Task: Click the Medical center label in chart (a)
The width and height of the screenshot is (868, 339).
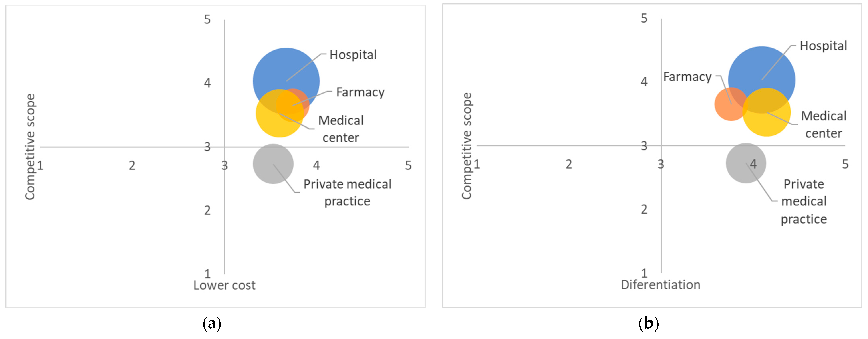Action: (x=341, y=129)
